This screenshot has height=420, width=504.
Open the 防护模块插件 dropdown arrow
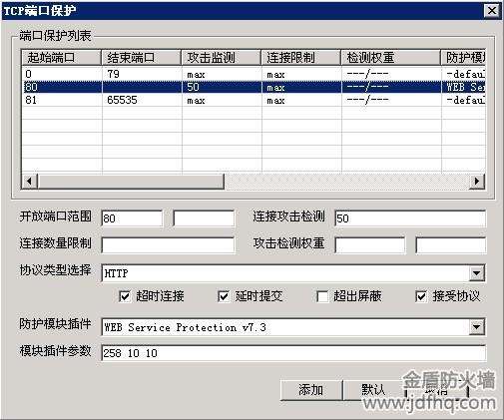pyautogui.click(x=476, y=327)
